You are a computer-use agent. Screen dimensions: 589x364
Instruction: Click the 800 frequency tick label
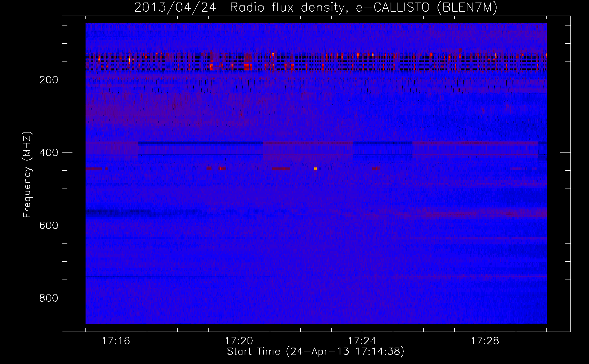click(48, 298)
